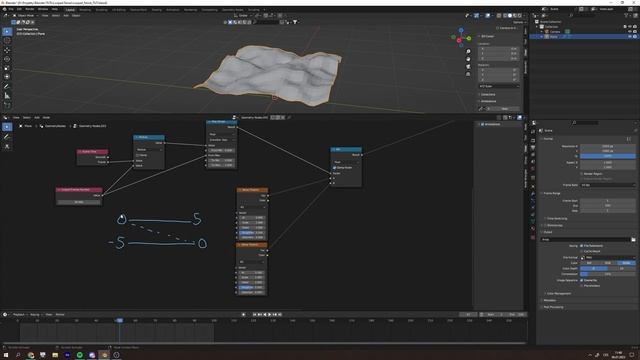Image resolution: width=640 pixels, height=360 pixels.
Task: Select the Select Box tool in 3D viewport
Action: pyautogui.click(x=7, y=31)
